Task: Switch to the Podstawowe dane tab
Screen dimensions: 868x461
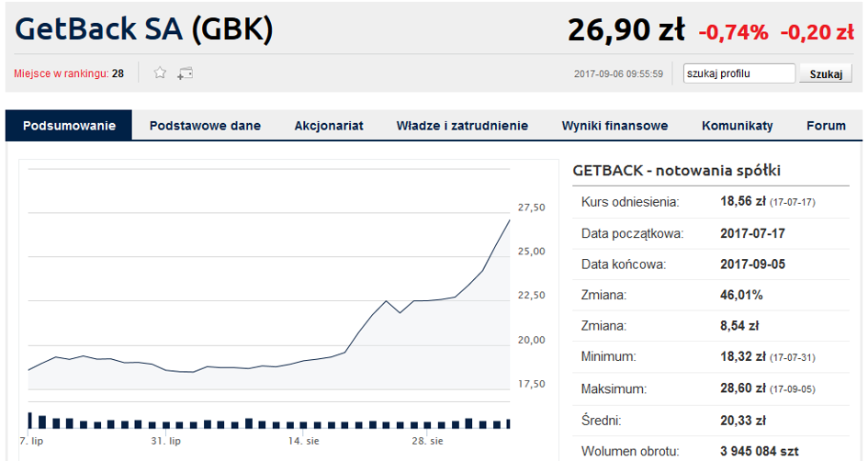Action: click(205, 126)
